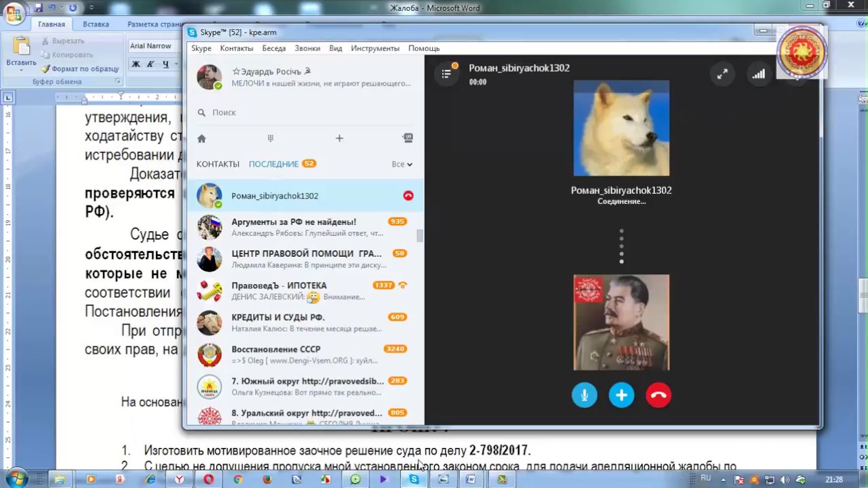Open the Помощь menu

tap(424, 49)
